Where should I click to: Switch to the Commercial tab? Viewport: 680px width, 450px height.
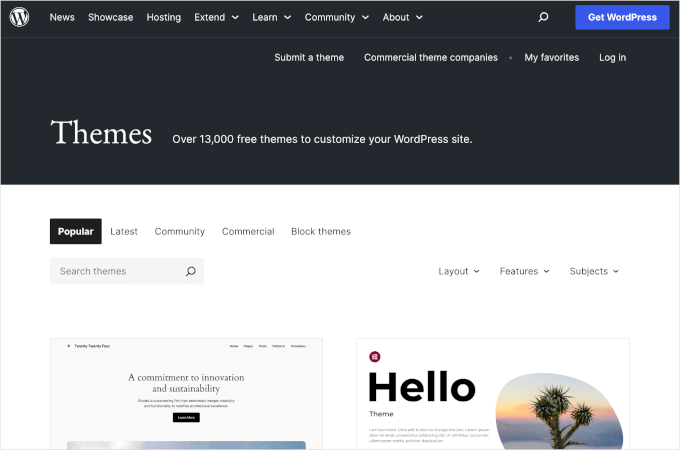coord(248,231)
